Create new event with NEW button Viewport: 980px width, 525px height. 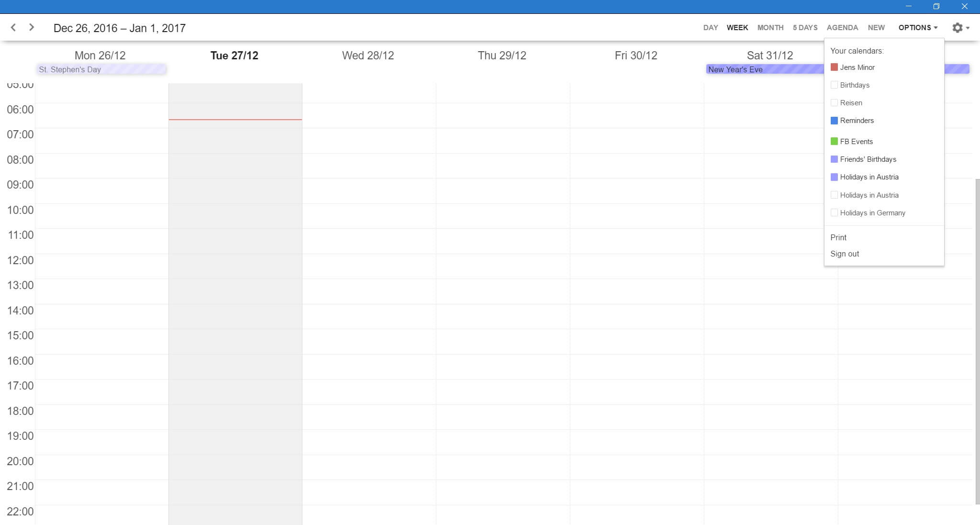tap(876, 28)
